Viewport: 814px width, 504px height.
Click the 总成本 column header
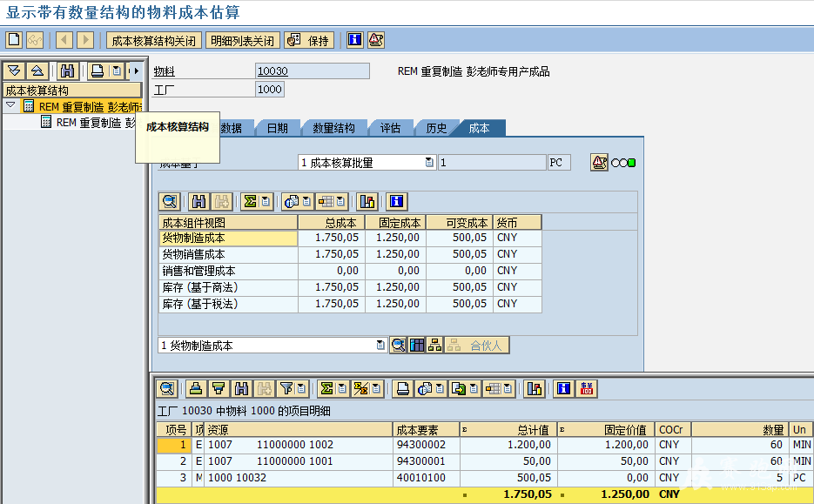[331, 223]
